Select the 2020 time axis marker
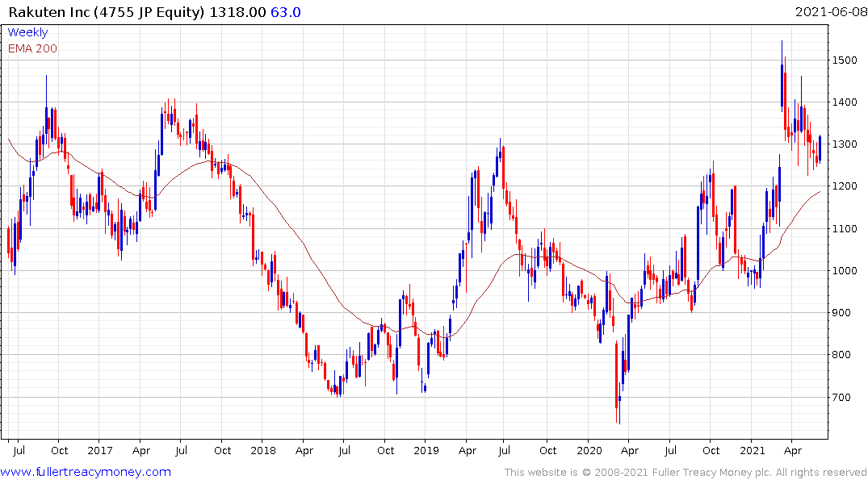The width and height of the screenshot is (868, 484). [x=589, y=450]
